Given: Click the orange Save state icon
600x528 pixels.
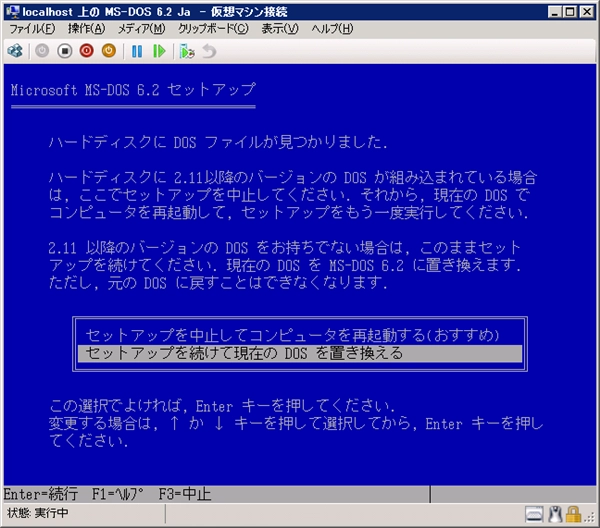Looking at the screenshot, I should click(x=109, y=51).
